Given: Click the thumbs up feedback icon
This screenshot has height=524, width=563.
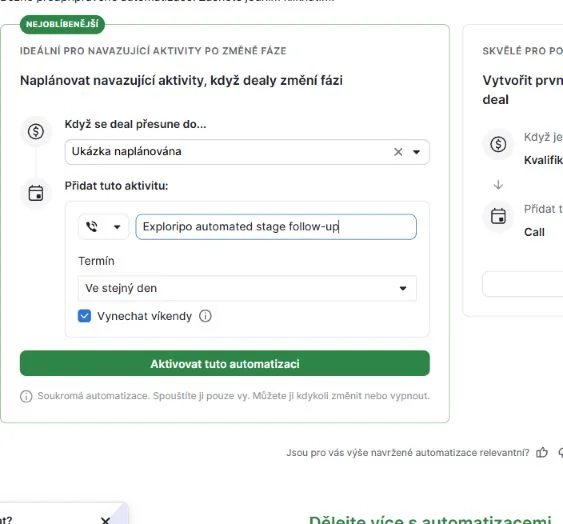Looking at the screenshot, I should pyautogui.click(x=542, y=453).
